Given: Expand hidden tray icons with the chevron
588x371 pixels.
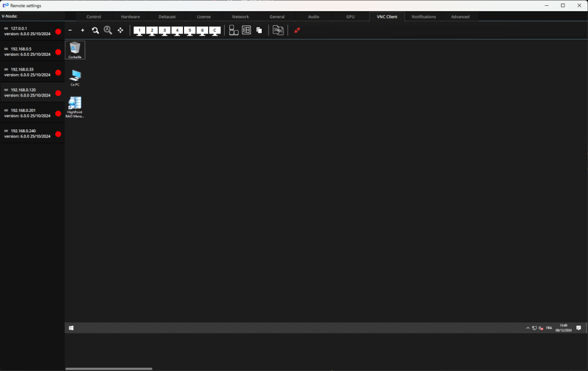Looking at the screenshot, I should click(x=527, y=327).
